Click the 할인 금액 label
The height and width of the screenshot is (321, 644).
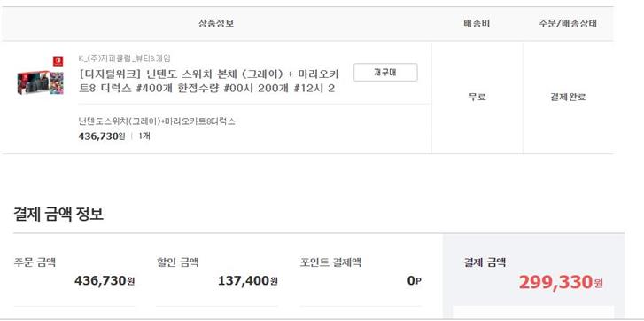pyautogui.click(x=177, y=262)
